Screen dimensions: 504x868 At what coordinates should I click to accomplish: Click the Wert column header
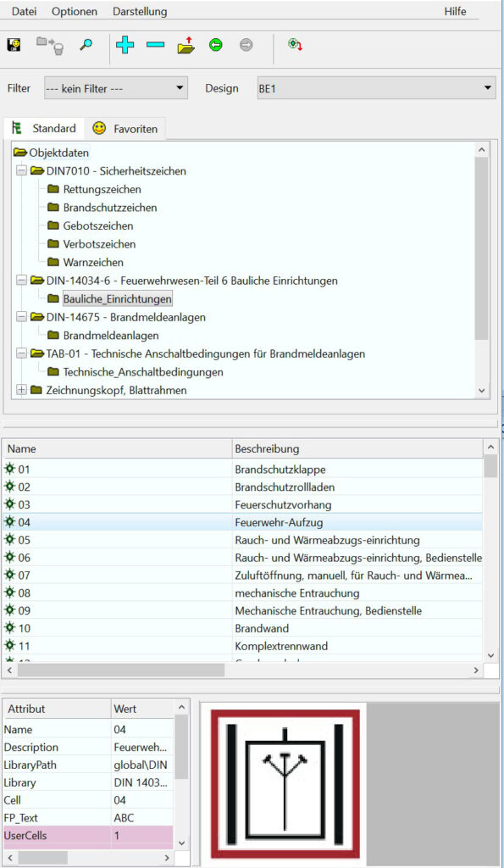(143, 709)
